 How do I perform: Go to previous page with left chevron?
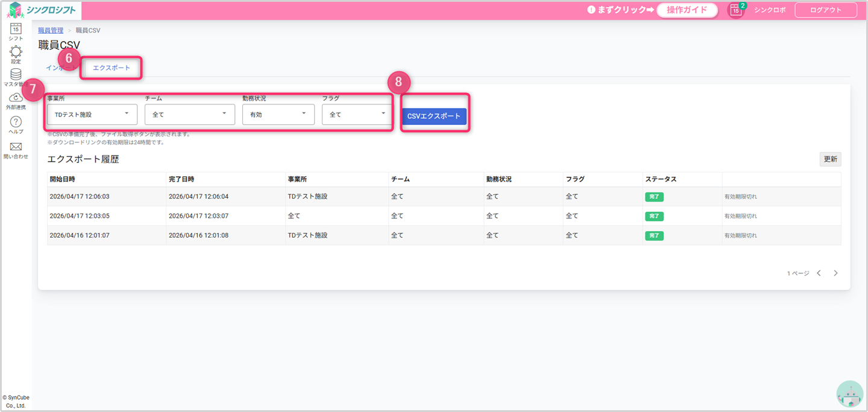(819, 273)
